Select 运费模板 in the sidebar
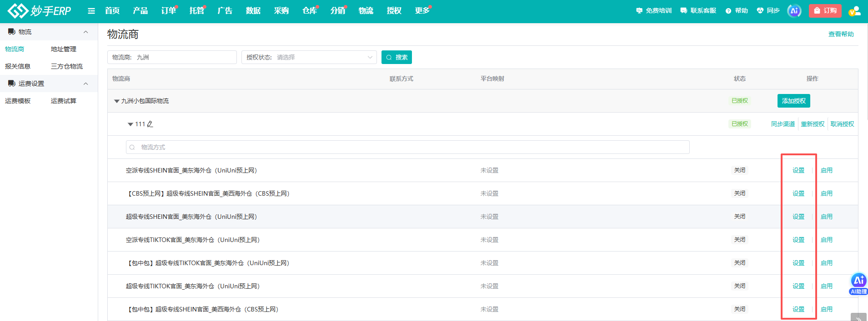The height and width of the screenshot is (321, 868). click(x=18, y=101)
